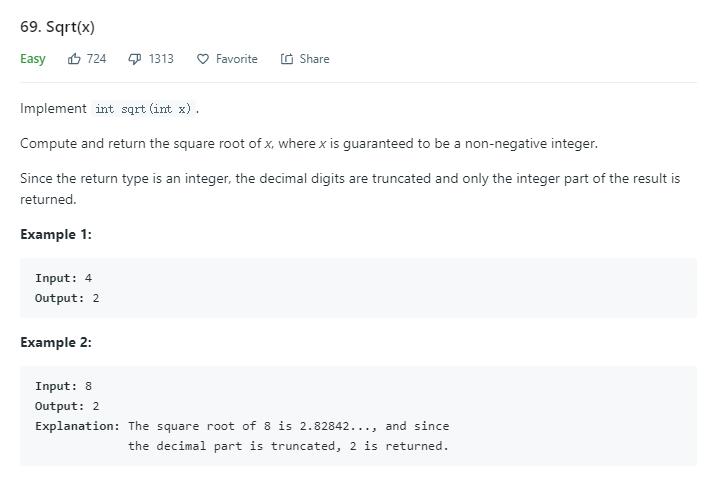Click the Explanation line about 2.82842
This screenshot has height=481, width=713.
tap(242, 426)
